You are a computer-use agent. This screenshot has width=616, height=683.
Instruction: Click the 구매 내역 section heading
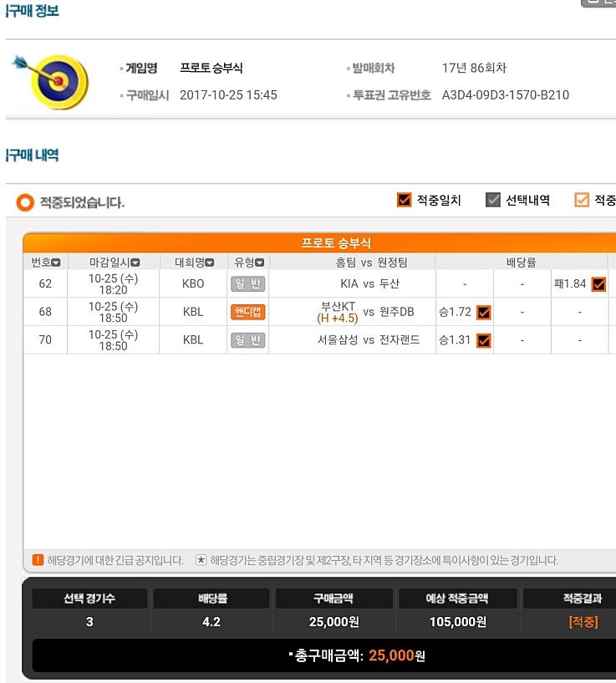pos(33,155)
